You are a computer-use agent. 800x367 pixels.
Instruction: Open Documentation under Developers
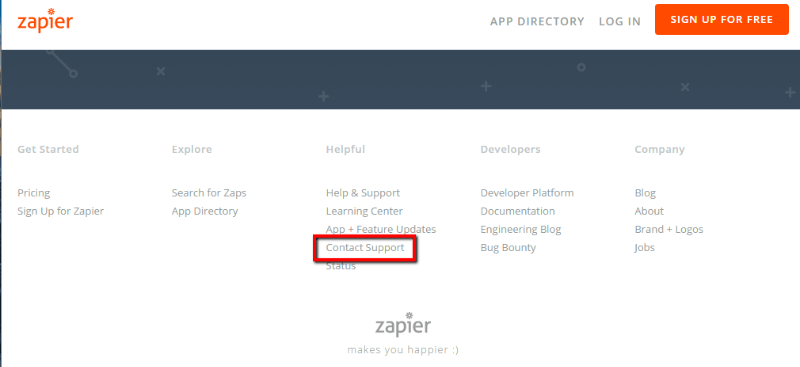click(x=517, y=211)
